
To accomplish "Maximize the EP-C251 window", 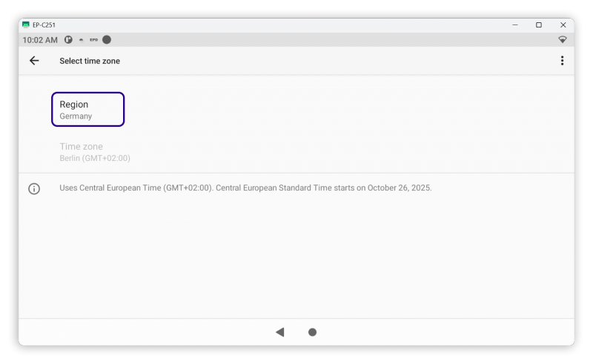I will (539, 25).
